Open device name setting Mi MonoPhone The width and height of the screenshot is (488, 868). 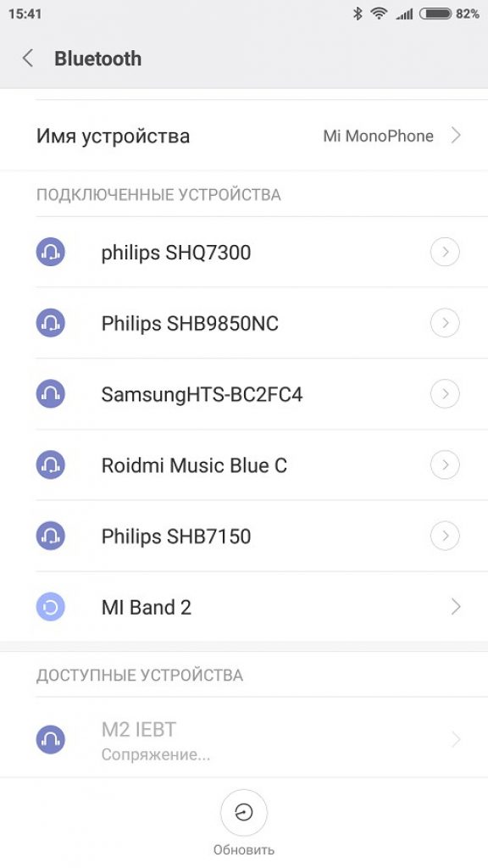(x=244, y=136)
